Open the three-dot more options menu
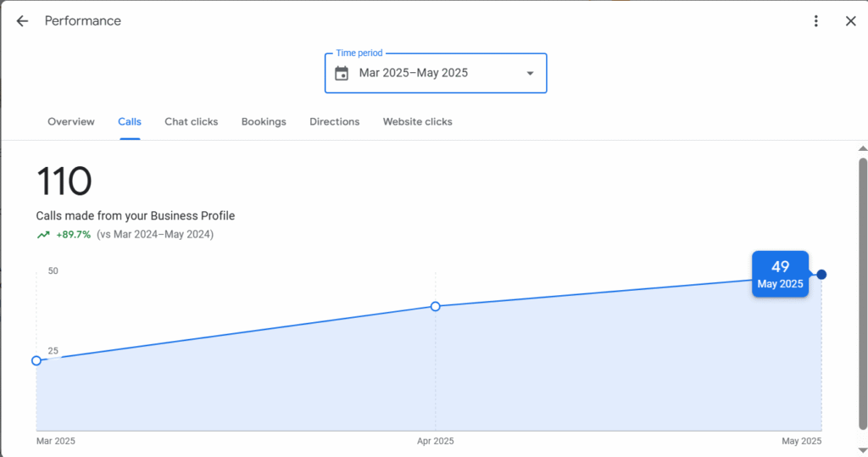Image resolution: width=868 pixels, height=457 pixels. [816, 21]
